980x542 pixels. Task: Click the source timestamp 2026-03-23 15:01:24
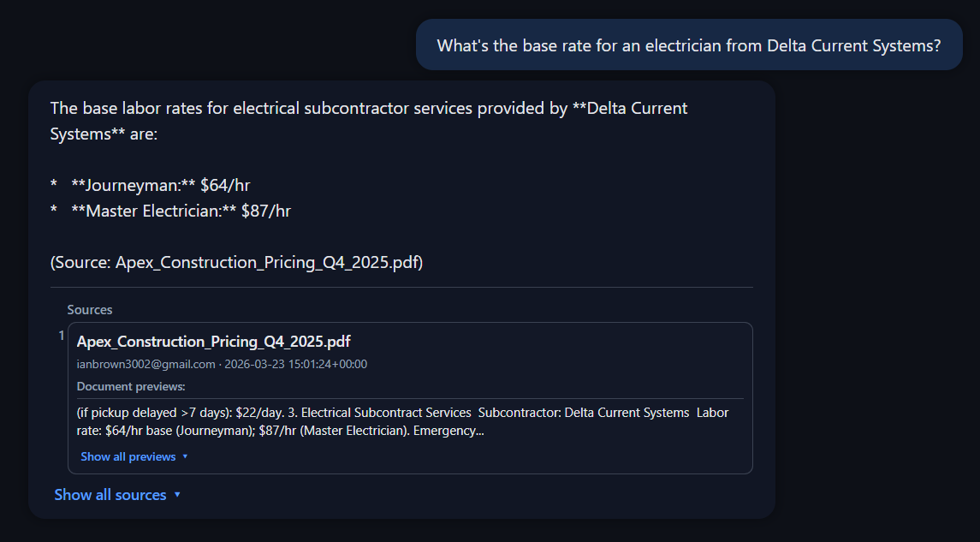click(x=296, y=364)
